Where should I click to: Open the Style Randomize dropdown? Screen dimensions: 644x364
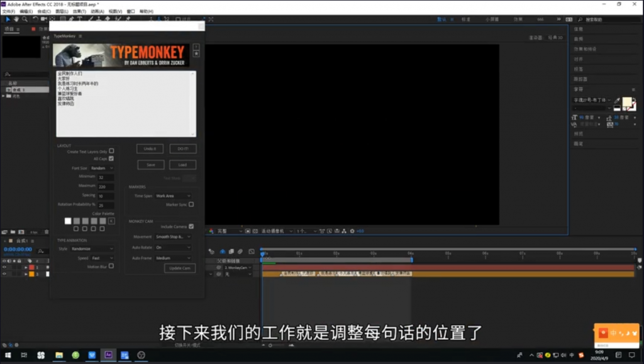92,249
